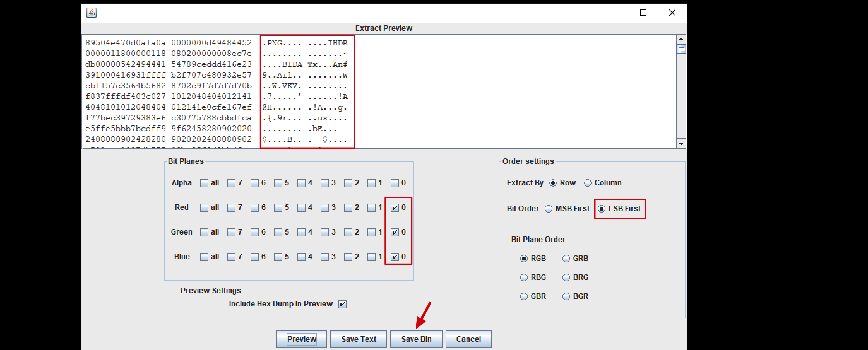Image resolution: width=868 pixels, height=350 pixels.
Task: Select BRG bit plane order
Action: [x=566, y=278]
